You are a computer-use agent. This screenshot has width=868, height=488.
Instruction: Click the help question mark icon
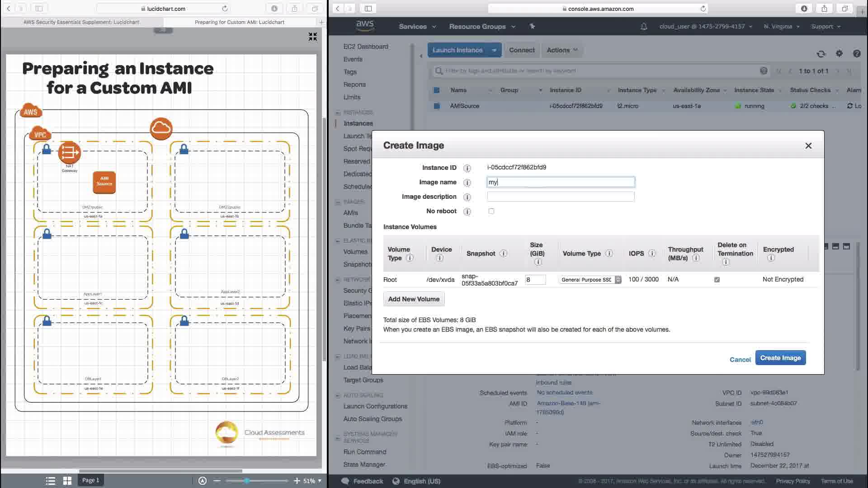coord(857,54)
